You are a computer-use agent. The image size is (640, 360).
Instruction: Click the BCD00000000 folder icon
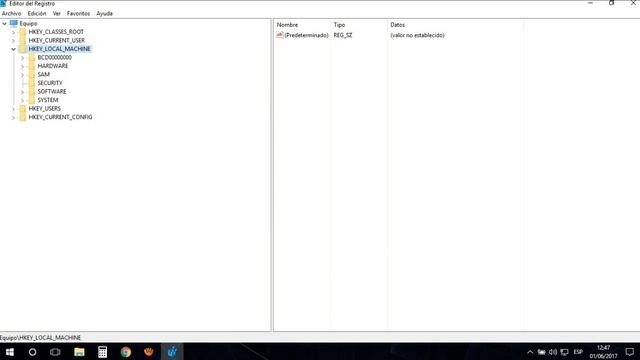(x=32, y=58)
